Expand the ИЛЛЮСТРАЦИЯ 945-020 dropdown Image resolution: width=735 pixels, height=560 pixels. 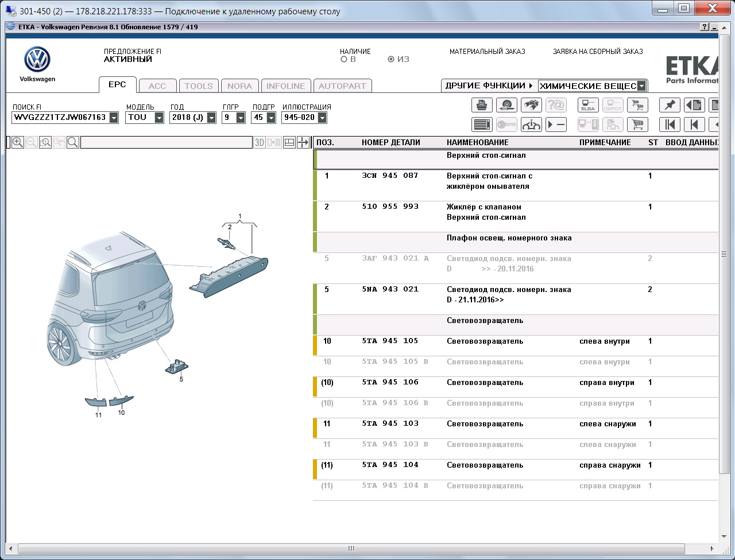point(322,118)
